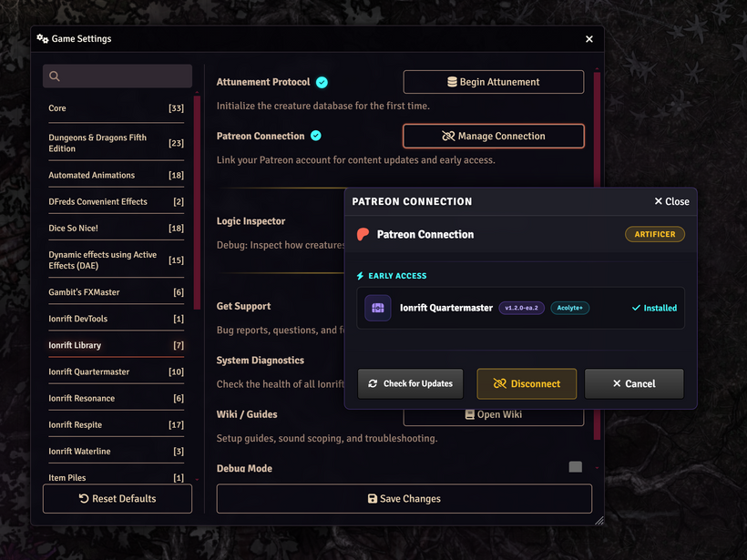
Task: Close the Patreon Connection dialog
Action: 671,201
